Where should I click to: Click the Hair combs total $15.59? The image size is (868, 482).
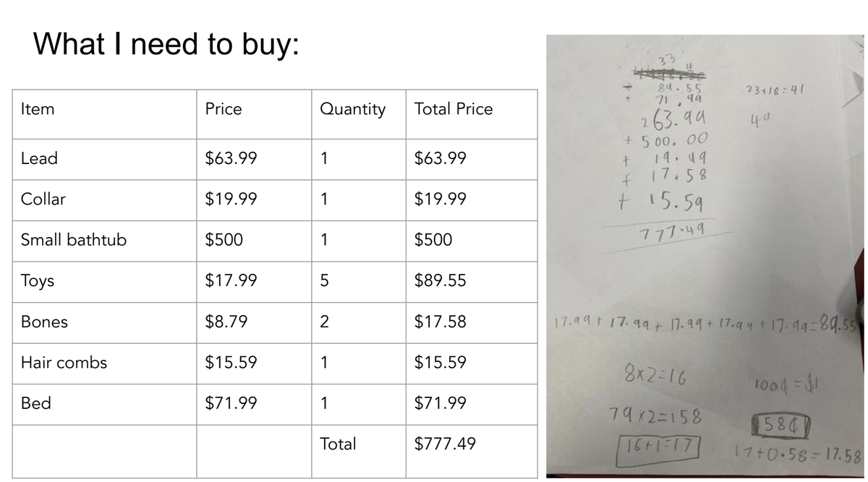[x=472, y=363]
